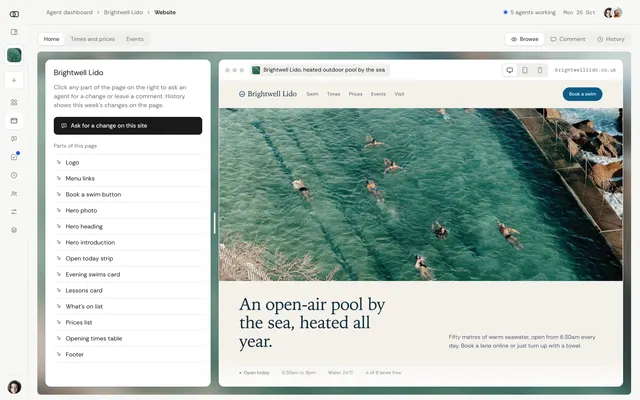The height and width of the screenshot is (400, 640).
Task: Open the four-square grid icon in sidebar
Action: (x=14, y=102)
